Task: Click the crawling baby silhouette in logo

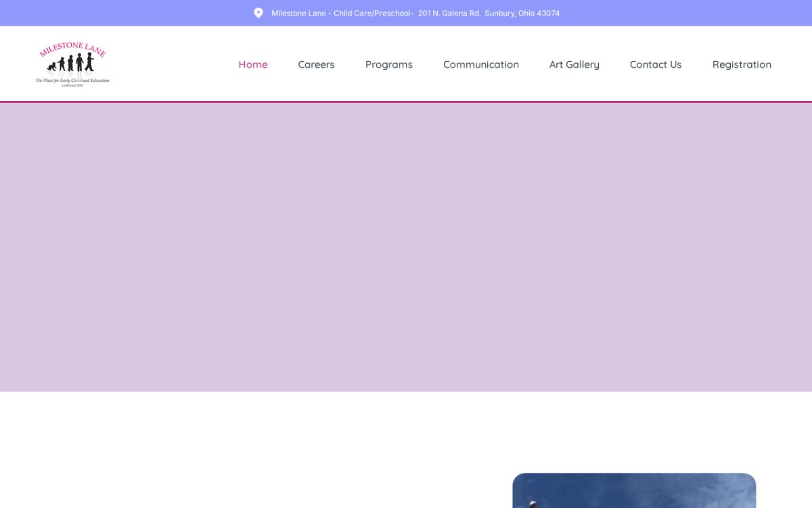Action: [51, 66]
